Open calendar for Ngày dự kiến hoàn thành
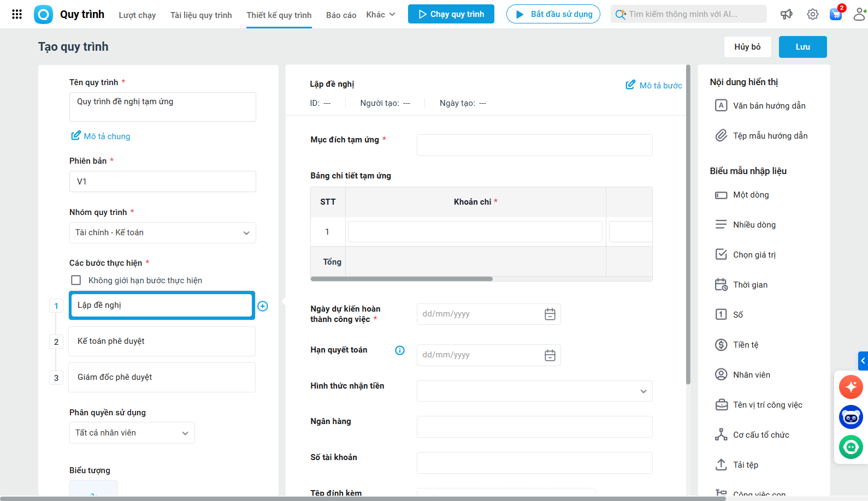This screenshot has height=501, width=868. coord(550,314)
